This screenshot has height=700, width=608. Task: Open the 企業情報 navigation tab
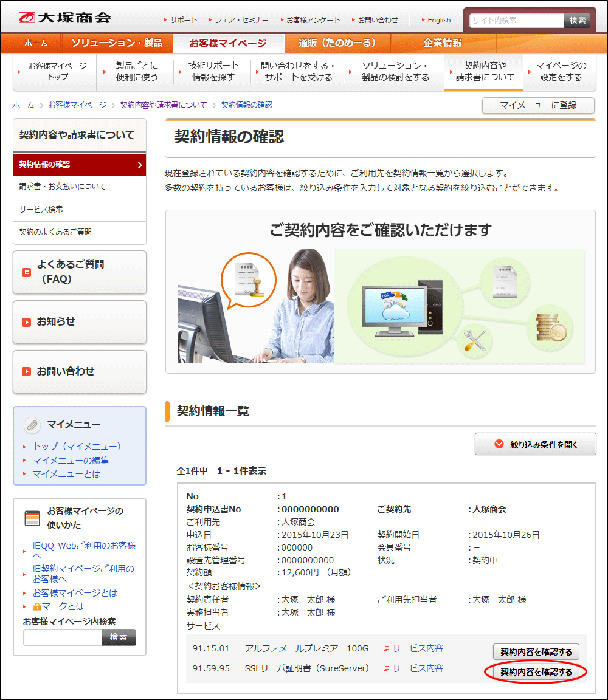coord(443,43)
